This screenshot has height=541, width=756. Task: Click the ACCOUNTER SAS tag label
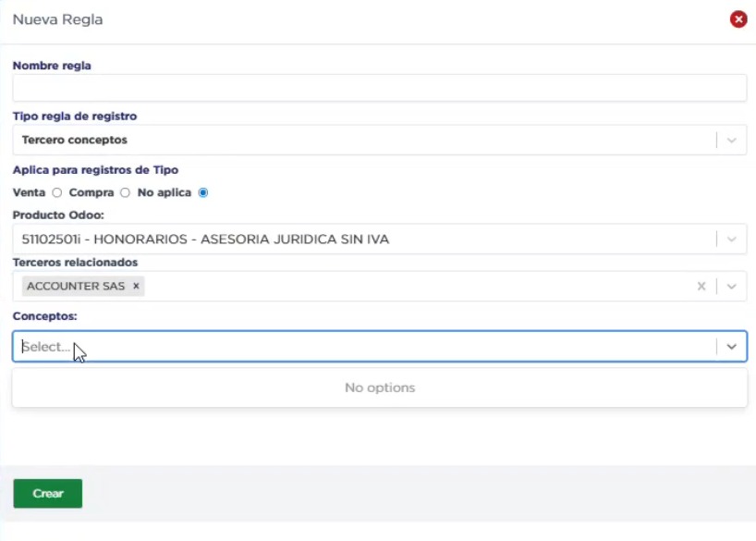point(76,287)
